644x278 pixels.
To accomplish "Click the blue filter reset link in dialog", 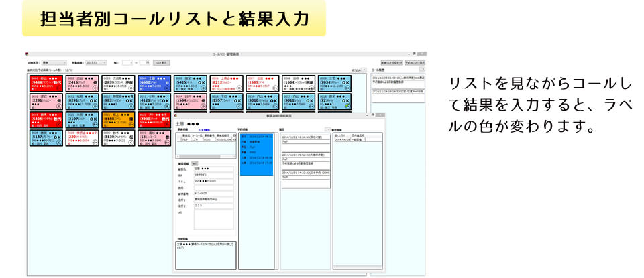I will (204, 129).
